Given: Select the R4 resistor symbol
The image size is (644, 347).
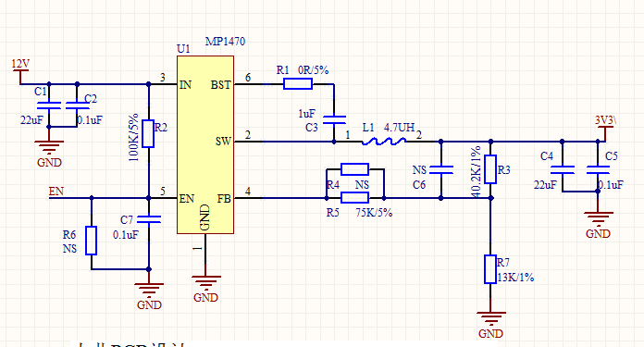Looking at the screenshot, I should click(x=355, y=168).
